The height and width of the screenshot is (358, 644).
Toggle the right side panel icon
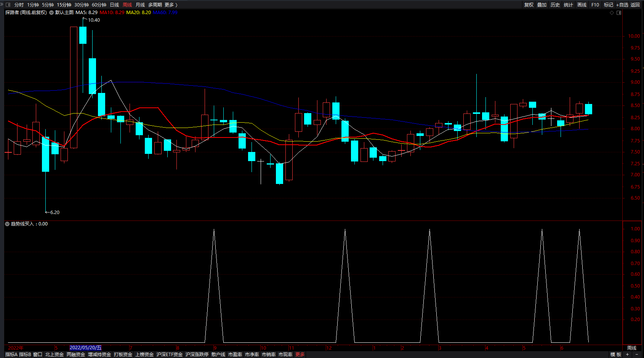coord(619,13)
